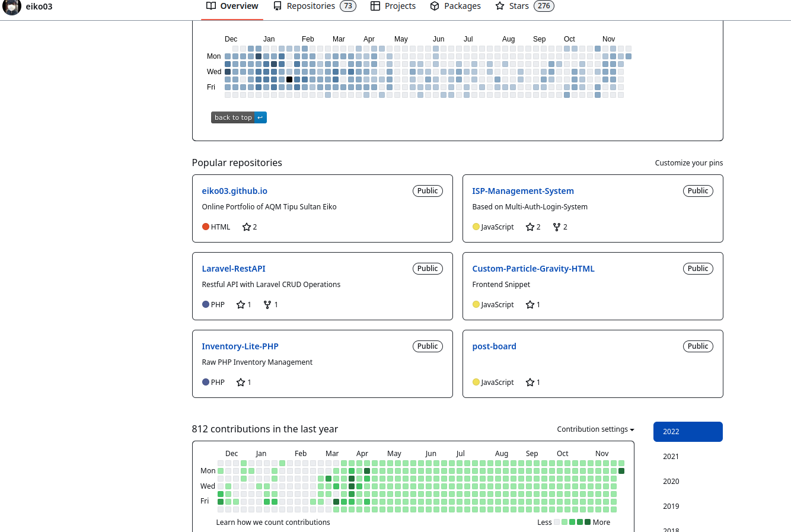Click the darkest square in the contribution calendar
791x532 pixels.
pos(289,79)
